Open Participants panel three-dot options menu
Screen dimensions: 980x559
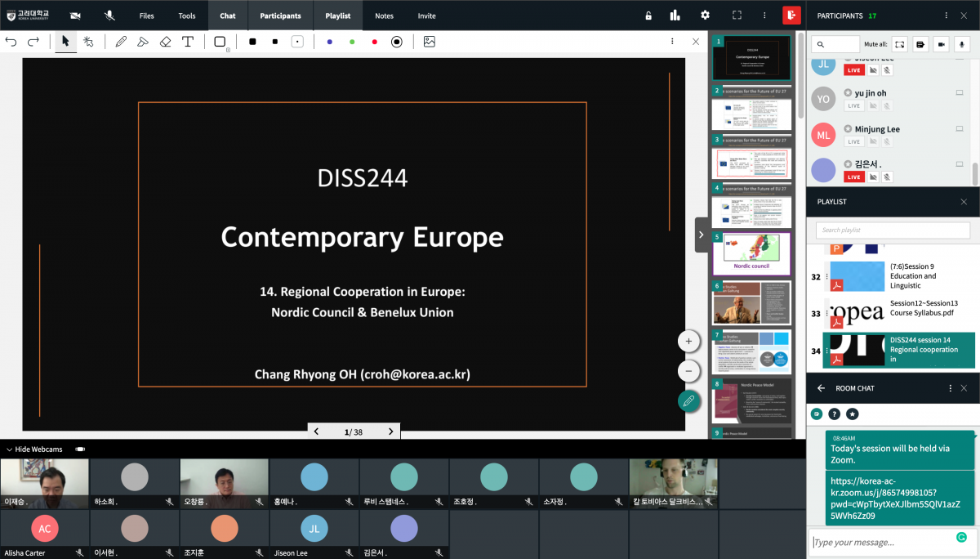point(946,16)
